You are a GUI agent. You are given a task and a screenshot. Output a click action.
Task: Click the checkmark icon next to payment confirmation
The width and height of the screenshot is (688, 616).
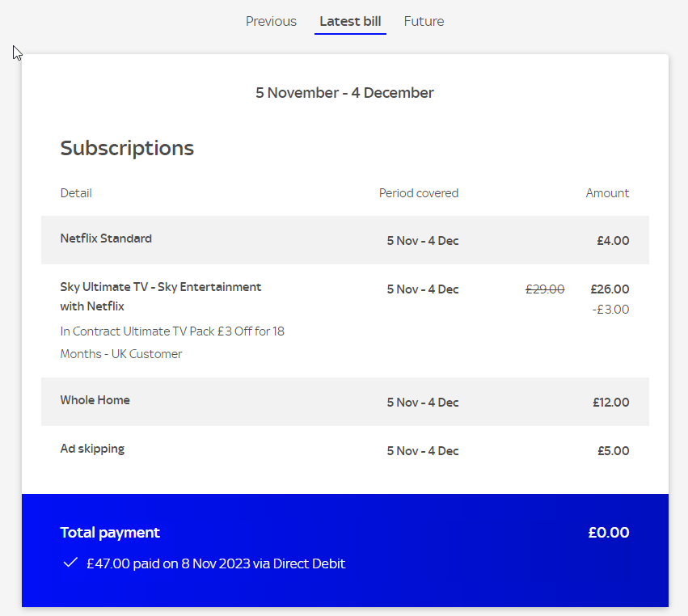click(x=70, y=563)
